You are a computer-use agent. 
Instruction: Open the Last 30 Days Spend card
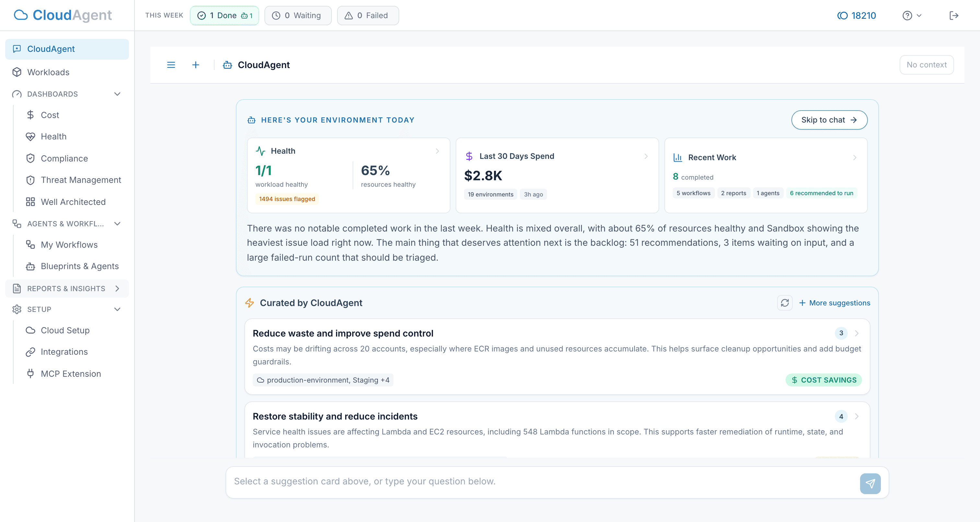tap(556, 175)
